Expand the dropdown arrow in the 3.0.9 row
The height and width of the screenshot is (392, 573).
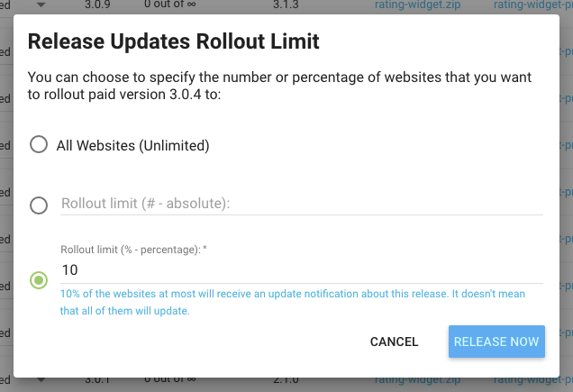pyautogui.click(x=41, y=5)
